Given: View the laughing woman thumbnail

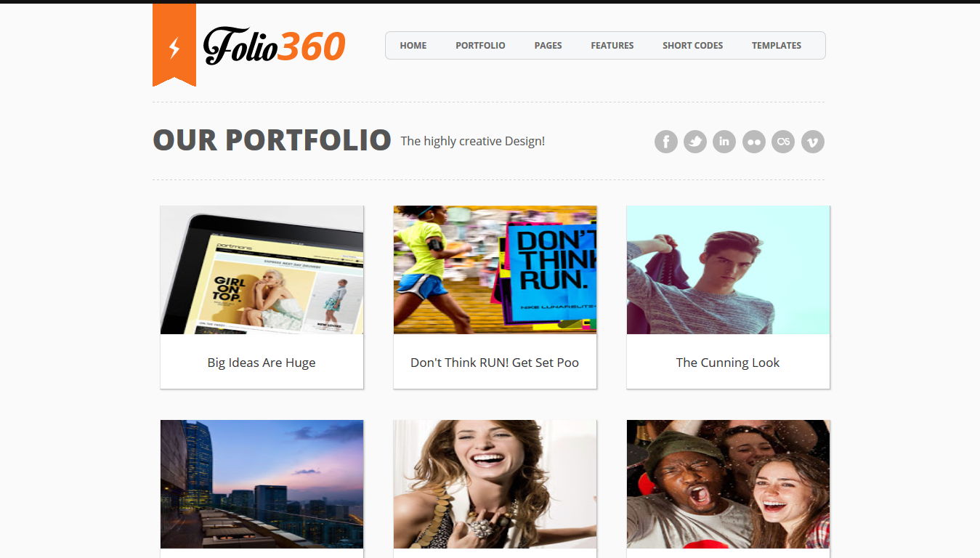Looking at the screenshot, I should tap(495, 484).
